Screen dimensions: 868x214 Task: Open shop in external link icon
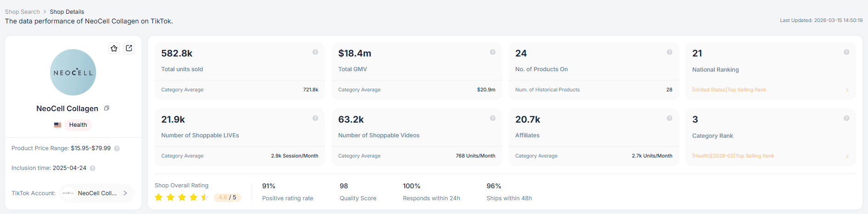click(x=129, y=48)
